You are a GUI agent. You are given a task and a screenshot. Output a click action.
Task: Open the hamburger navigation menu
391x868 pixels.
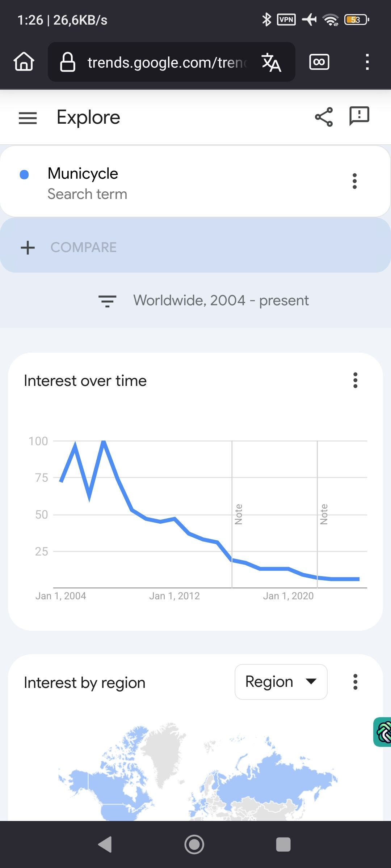[28, 118]
